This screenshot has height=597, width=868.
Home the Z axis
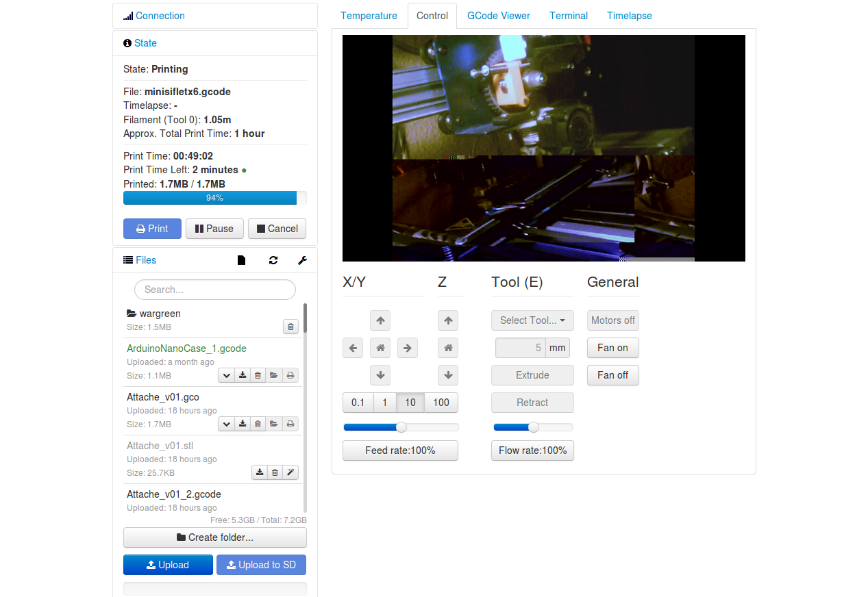click(448, 348)
